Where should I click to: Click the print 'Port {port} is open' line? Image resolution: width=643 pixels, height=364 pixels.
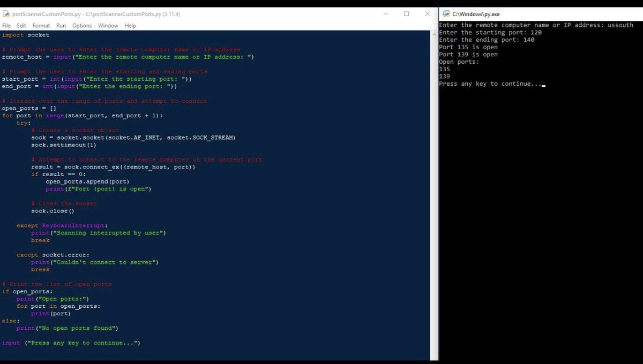(99, 189)
